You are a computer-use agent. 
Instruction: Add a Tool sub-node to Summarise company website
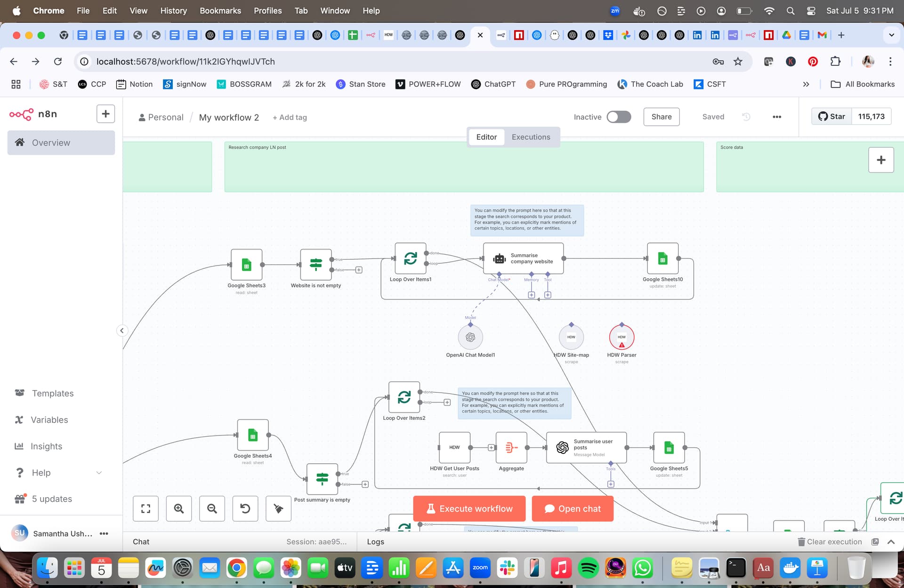coord(548,295)
